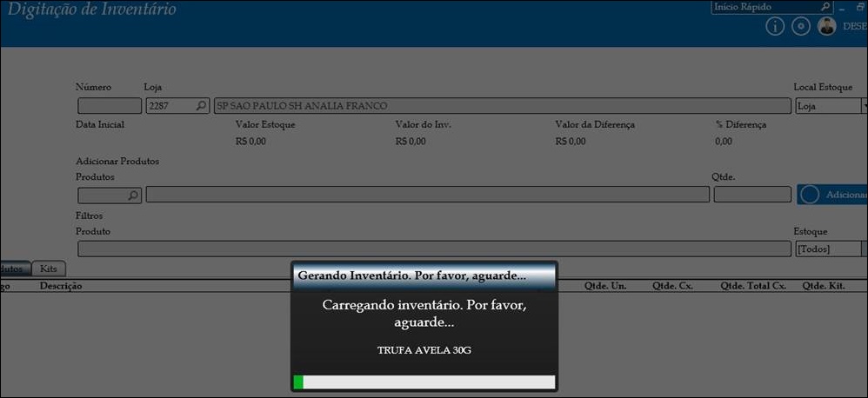Click the Adicionar button

tap(832, 195)
